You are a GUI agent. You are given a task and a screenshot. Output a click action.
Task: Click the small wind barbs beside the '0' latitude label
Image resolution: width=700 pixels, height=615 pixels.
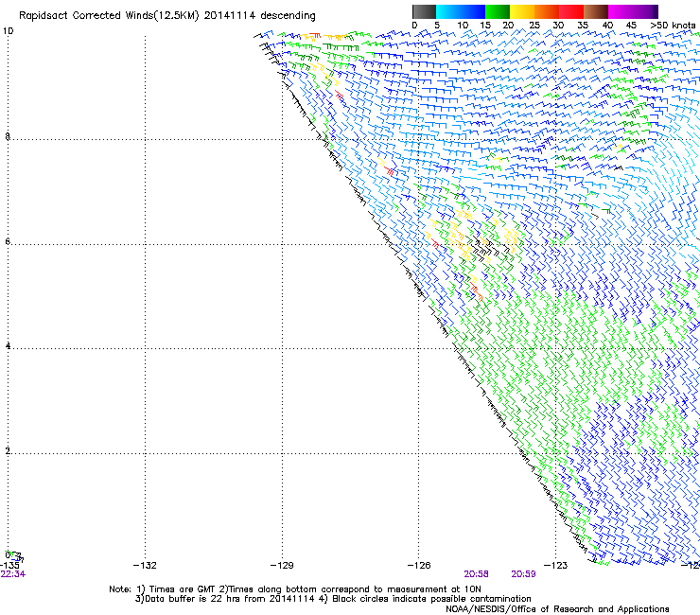(17, 556)
